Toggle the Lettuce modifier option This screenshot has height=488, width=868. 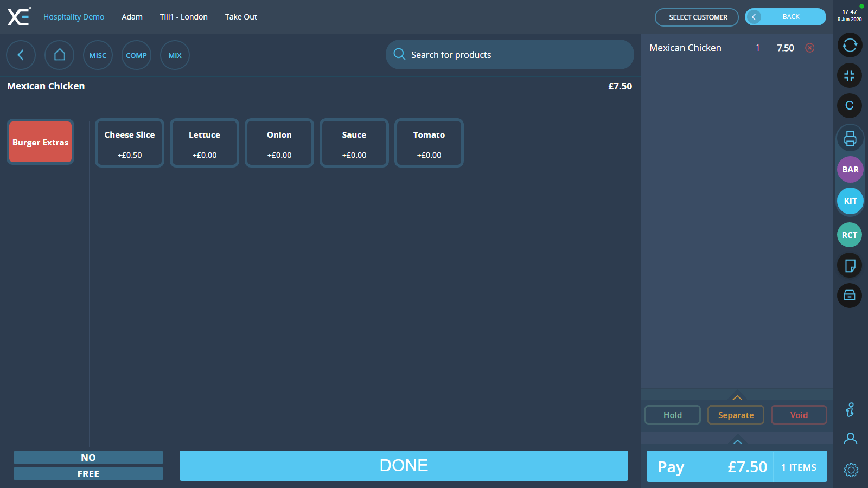pyautogui.click(x=205, y=143)
